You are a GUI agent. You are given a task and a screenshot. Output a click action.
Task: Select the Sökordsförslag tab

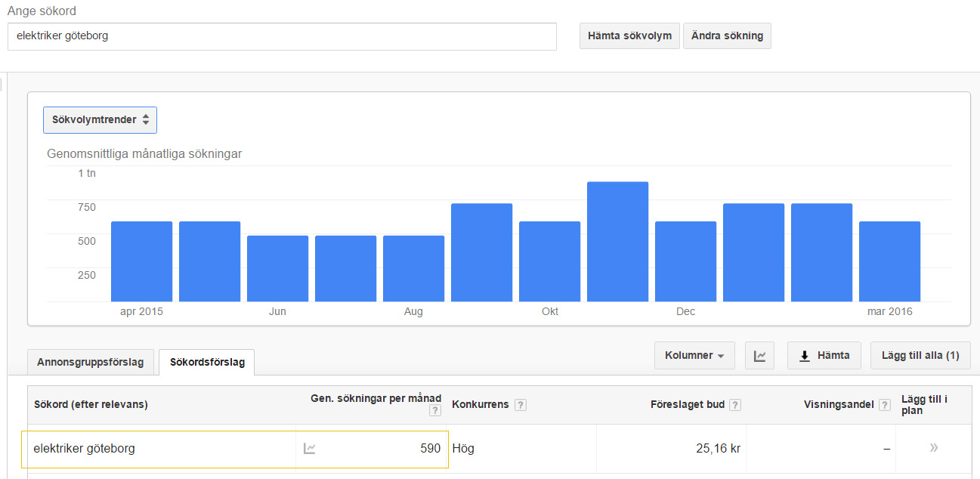pos(207,362)
